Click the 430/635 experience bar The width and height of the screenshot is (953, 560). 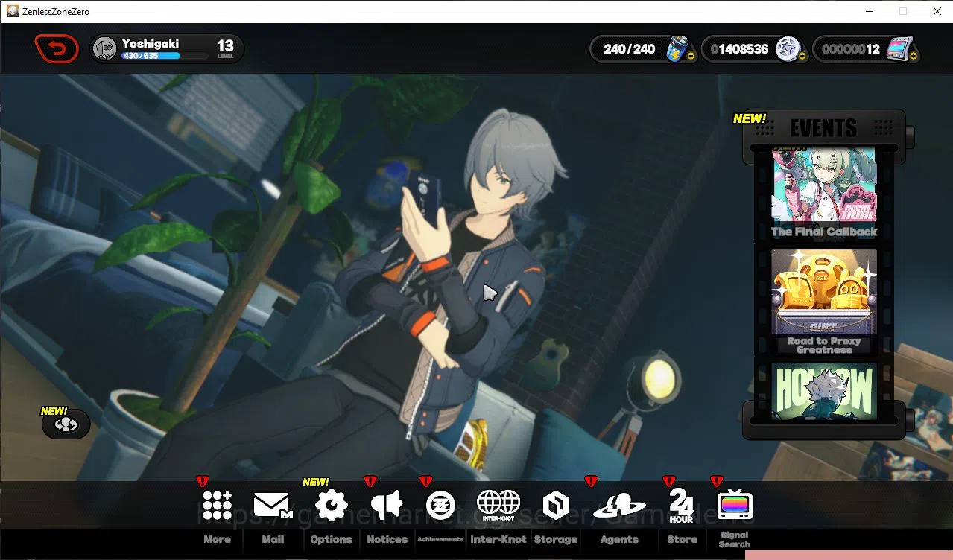click(x=165, y=56)
